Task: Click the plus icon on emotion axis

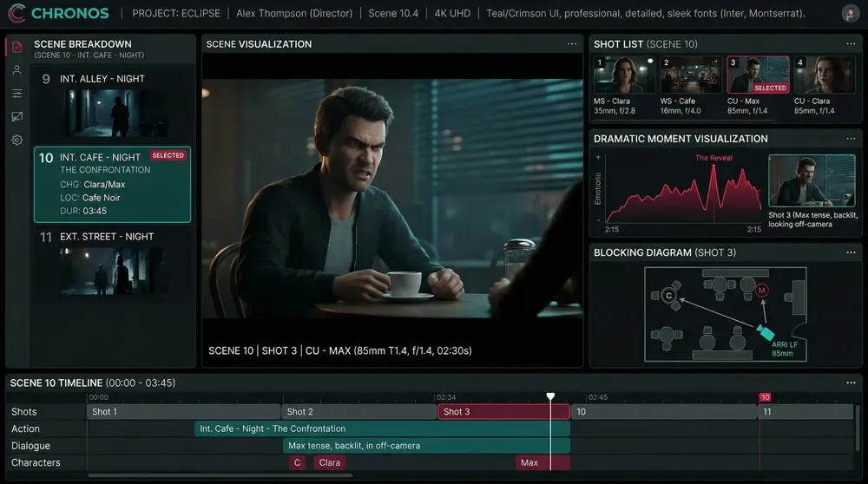Action: click(598, 158)
